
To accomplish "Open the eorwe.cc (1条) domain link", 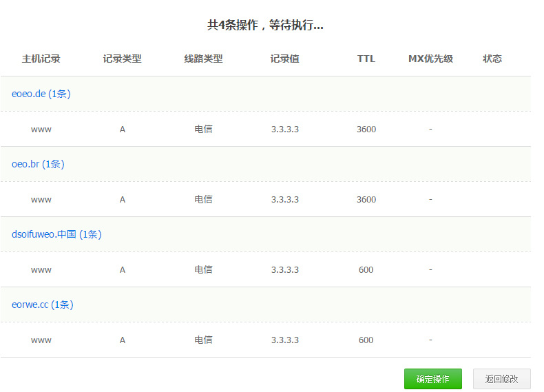I will click(42, 305).
